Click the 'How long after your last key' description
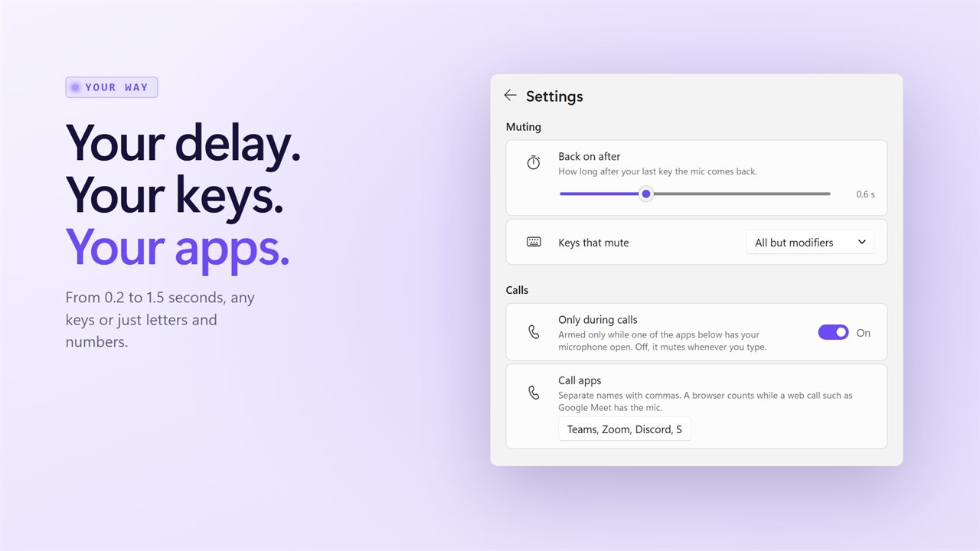The image size is (980, 551). click(x=658, y=171)
